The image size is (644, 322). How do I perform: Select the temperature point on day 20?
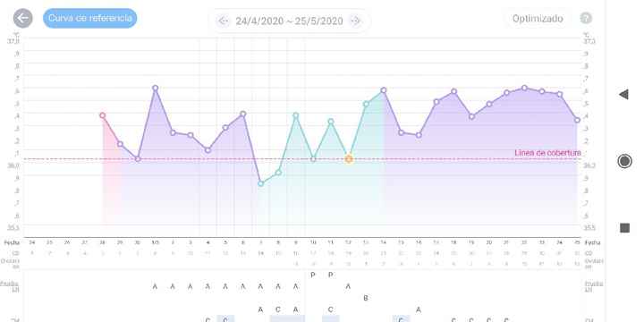(489, 104)
